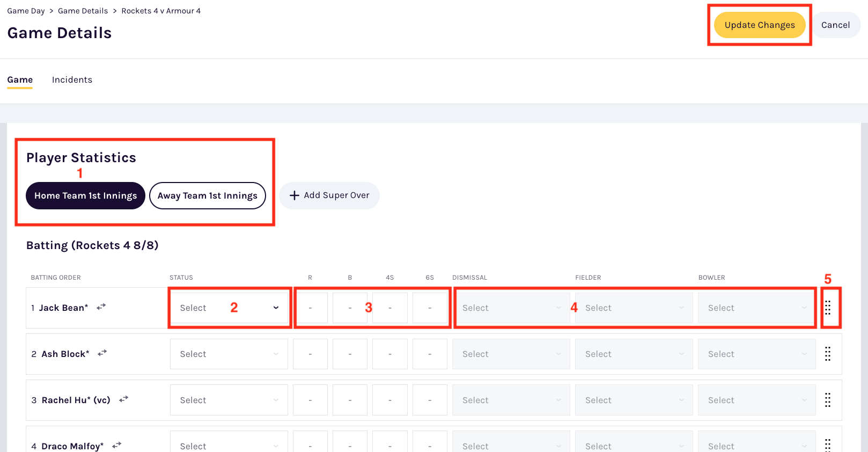Click drag handle on Draco Malfoy row

coord(828,445)
